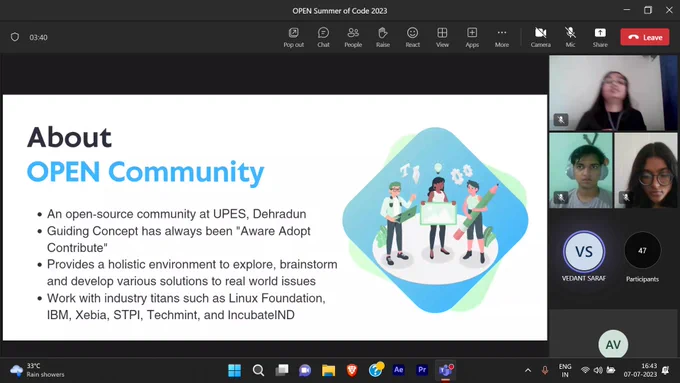This screenshot has width=680, height=383.
Task: Launch Brave browser from the taskbar
Action: point(352,370)
